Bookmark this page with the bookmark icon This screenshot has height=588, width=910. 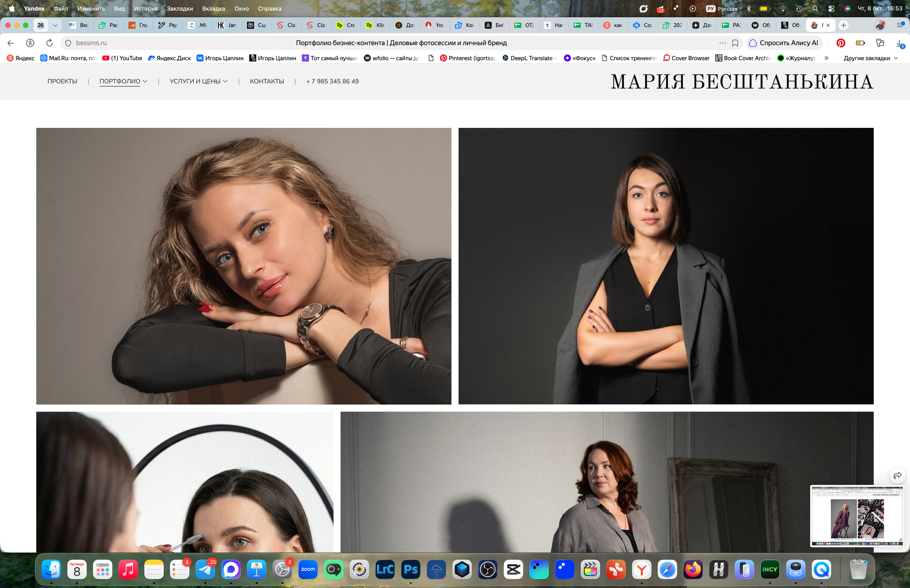coord(735,43)
